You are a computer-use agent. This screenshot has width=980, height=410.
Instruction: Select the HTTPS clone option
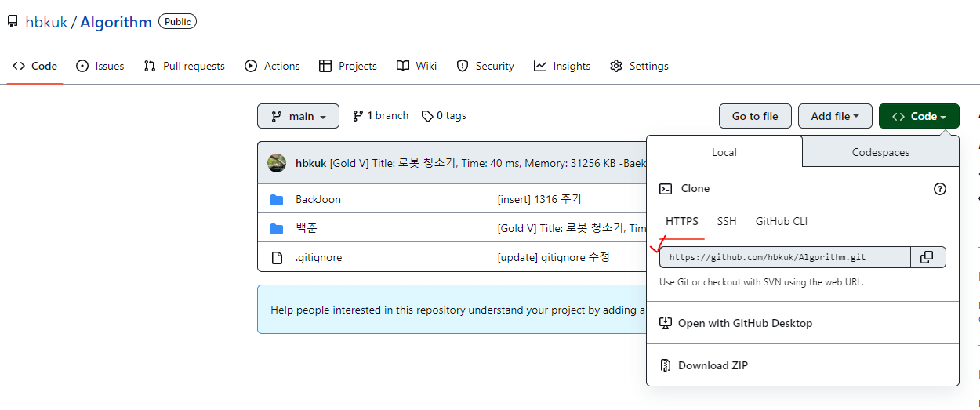tap(682, 221)
